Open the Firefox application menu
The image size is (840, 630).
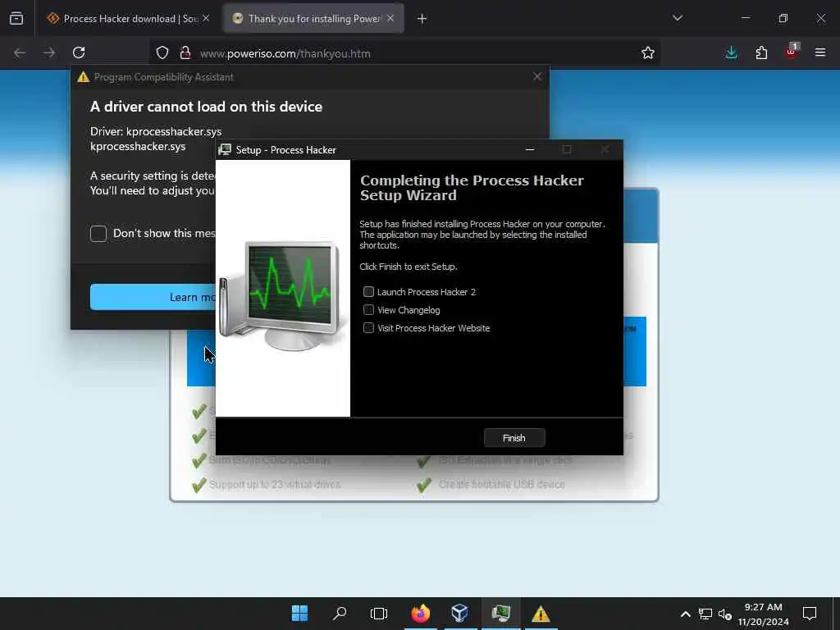tap(820, 52)
